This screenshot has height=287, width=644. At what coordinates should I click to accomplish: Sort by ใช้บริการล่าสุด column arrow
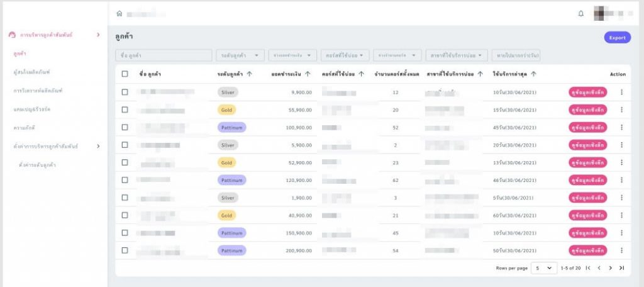point(533,74)
